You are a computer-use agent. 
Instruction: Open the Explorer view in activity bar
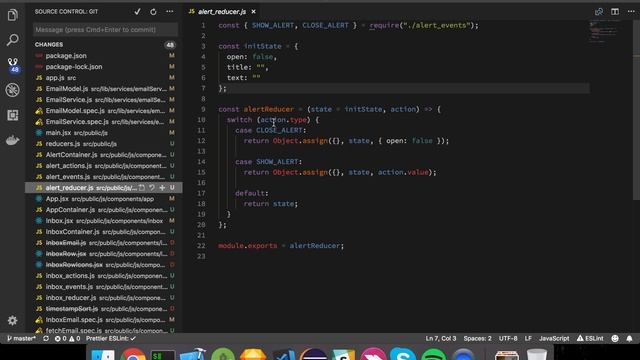coord(13,15)
